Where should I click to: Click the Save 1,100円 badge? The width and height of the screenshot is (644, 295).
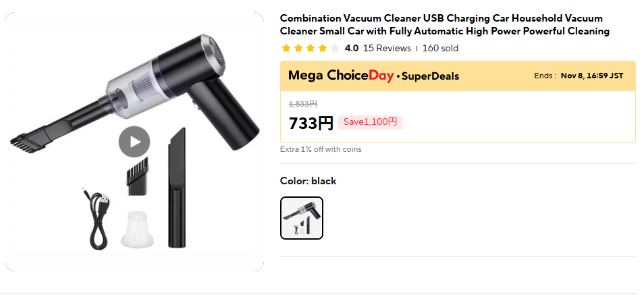pos(371,122)
